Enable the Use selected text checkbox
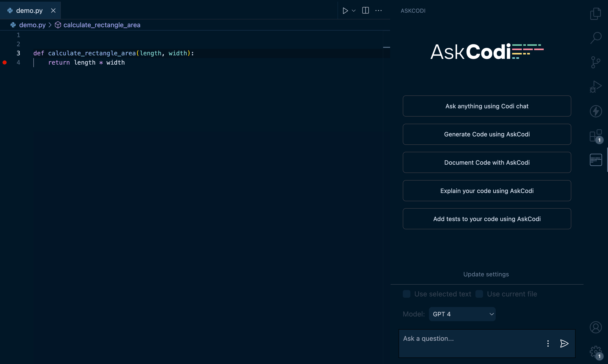The image size is (608, 364). (x=406, y=294)
